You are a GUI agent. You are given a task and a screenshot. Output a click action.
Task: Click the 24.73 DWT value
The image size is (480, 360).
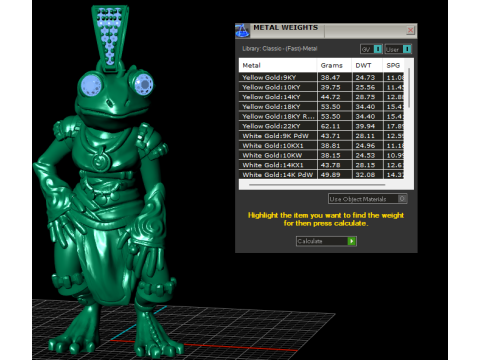(365, 77)
